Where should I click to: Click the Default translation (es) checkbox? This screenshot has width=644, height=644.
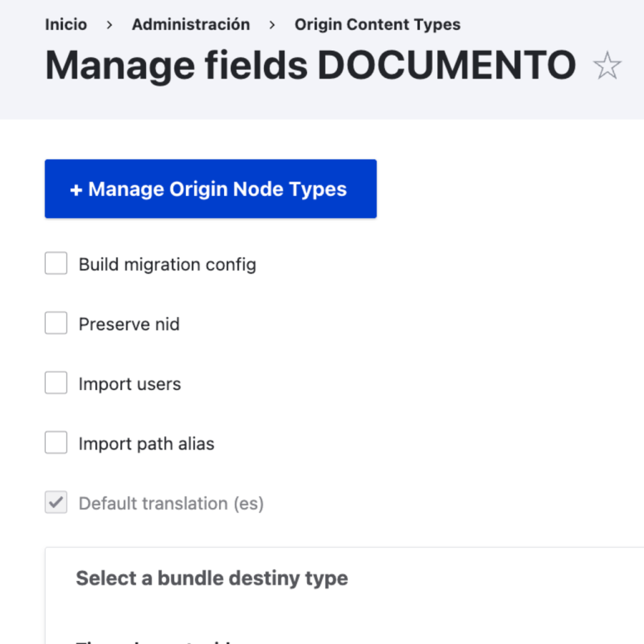click(56, 503)
